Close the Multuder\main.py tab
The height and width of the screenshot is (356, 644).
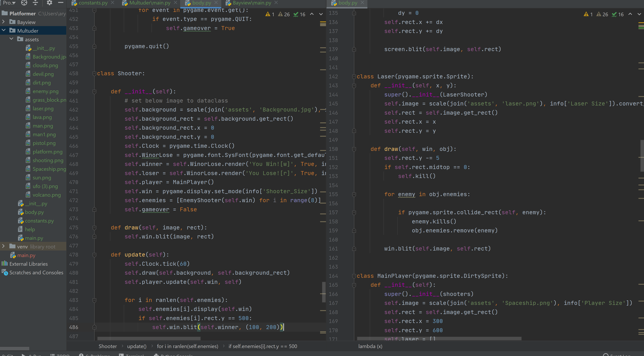[x=175, y=3]
